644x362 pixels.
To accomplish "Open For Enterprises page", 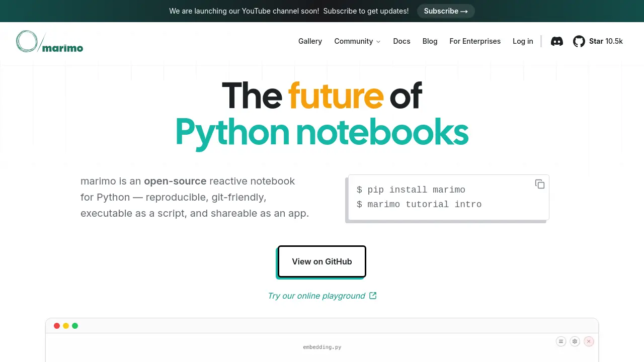I will coord(475,41).
